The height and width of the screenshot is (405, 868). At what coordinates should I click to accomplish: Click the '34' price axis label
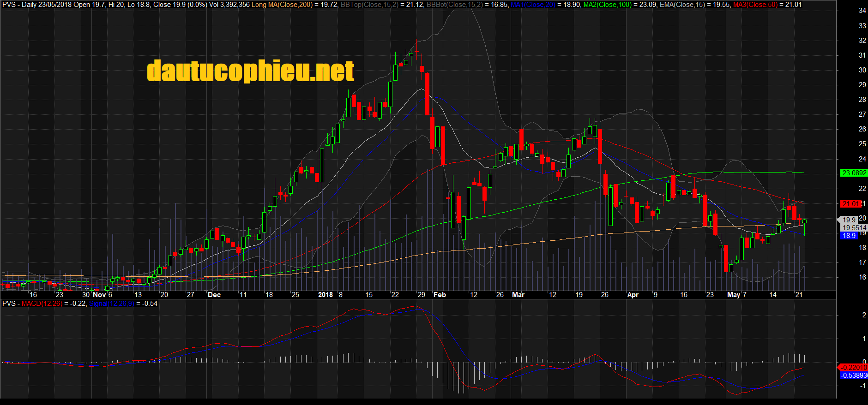862,11
